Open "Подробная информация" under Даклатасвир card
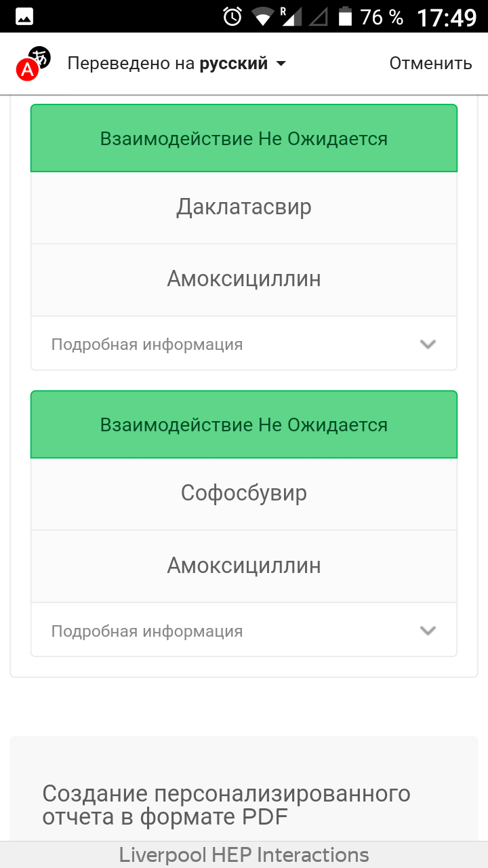The width and height of the screenshot is (488, 868). pos(147,344)
